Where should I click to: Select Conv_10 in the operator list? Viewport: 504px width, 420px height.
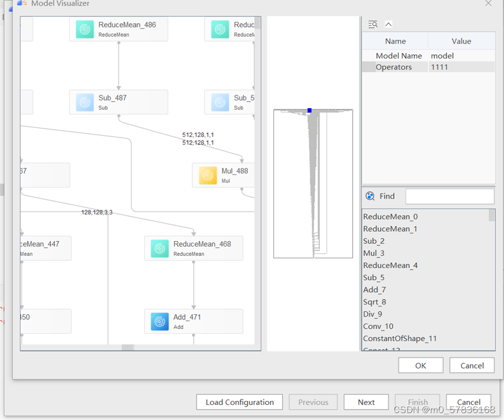[378, 326]
